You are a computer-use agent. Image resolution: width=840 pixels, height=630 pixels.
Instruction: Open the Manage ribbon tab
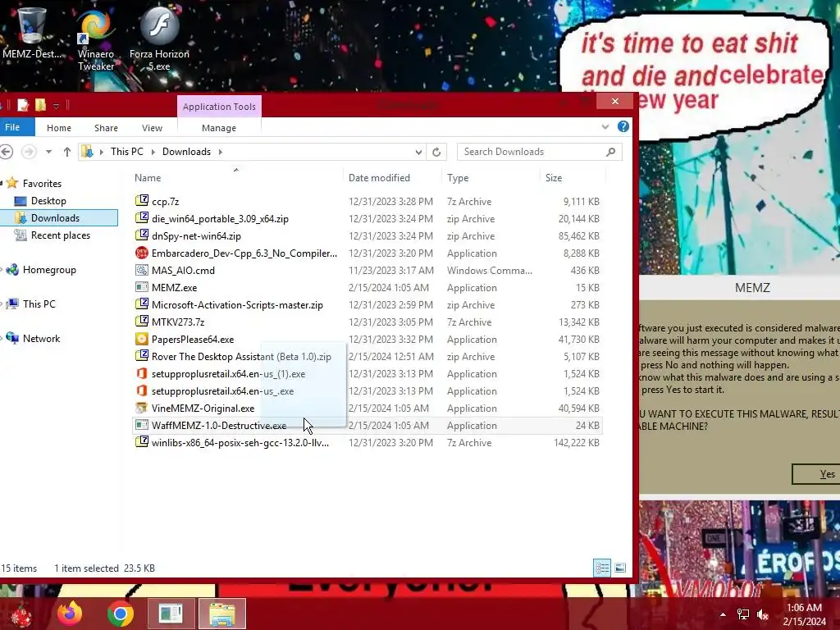218,128
